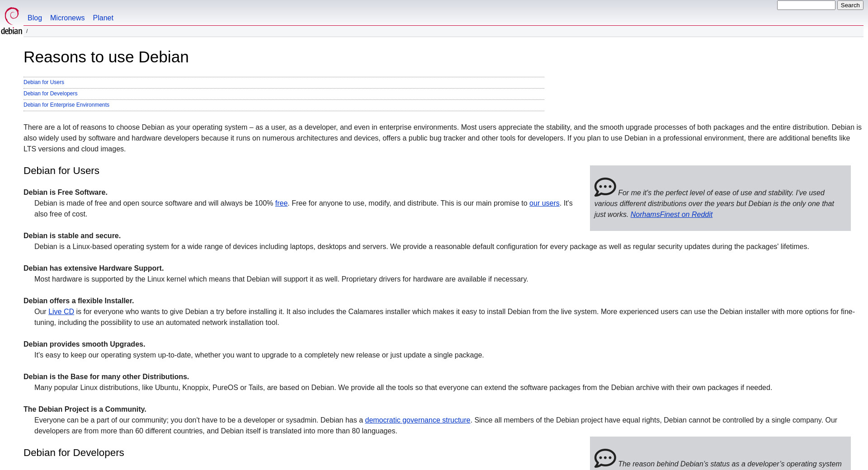Viewport: 868px width, 470px height.
Task: Go to the Planet navigation link
Action: point(103,18)
